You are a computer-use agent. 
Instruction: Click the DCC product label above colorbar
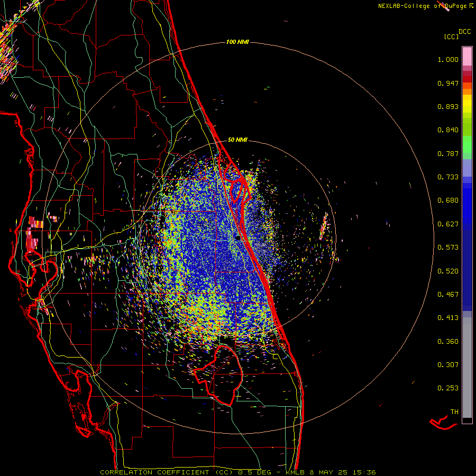(465, 32)
